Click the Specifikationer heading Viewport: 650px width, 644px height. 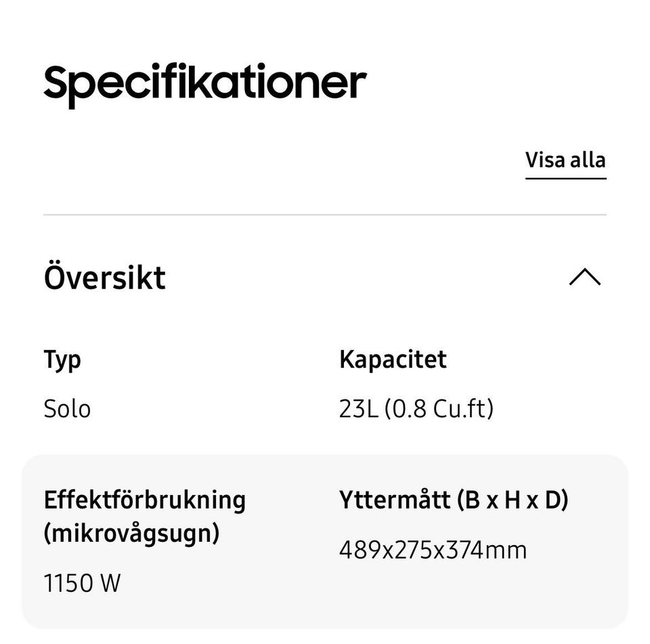(x=204, y=84)
